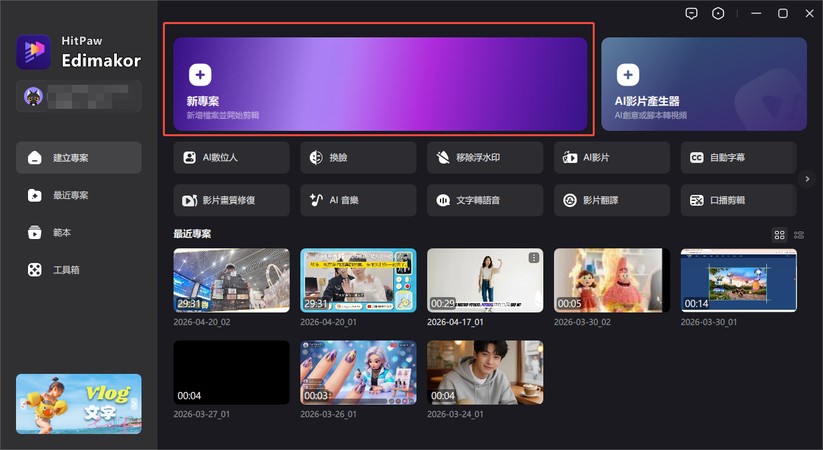This screenshot has height=450, width=823.
Task: Open project thumbnail 2026-04-17_01
Action: (x=485, y=280)
